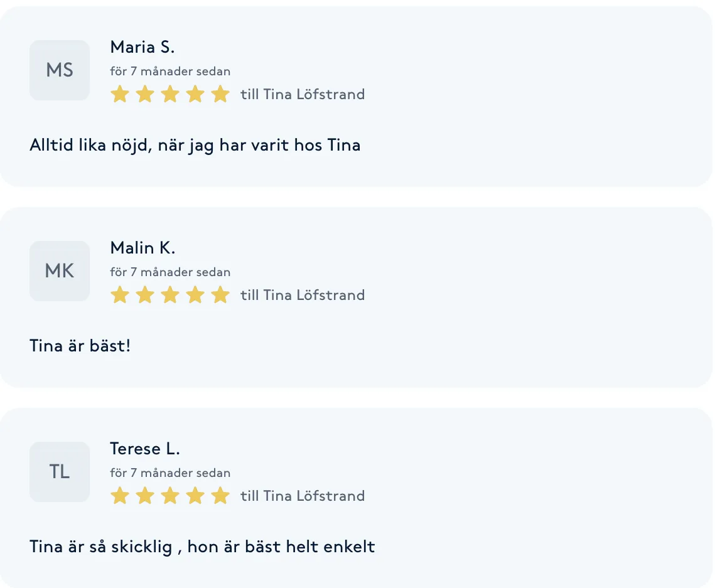Click review text "Tina är så skicklig"
715x588 pixels.
(x=202, y=547)
